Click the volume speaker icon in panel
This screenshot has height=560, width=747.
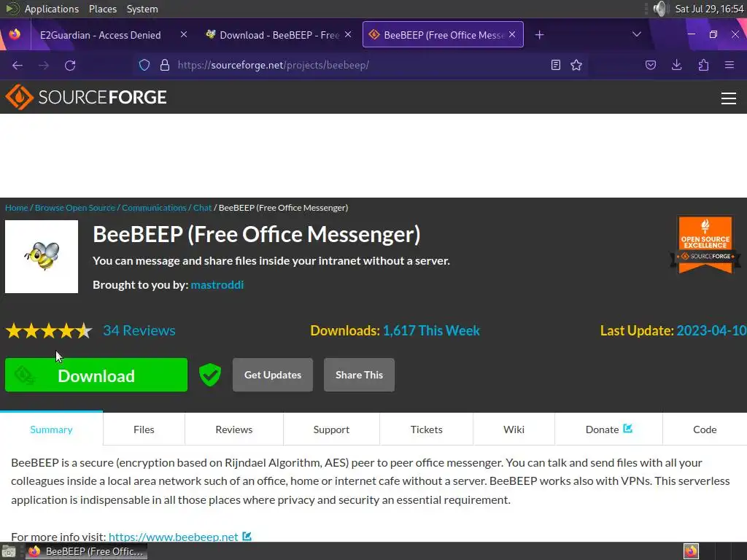tap(659, 9)
